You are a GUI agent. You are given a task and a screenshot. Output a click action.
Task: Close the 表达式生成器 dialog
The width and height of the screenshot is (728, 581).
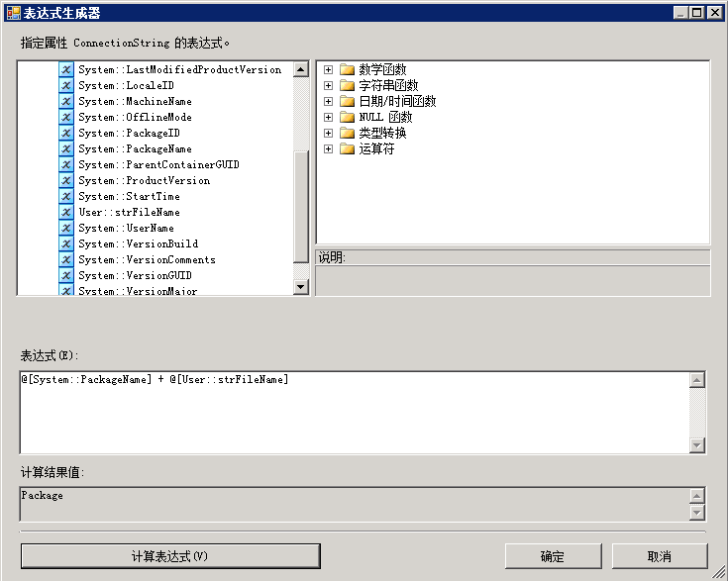(x=714, y=13)
